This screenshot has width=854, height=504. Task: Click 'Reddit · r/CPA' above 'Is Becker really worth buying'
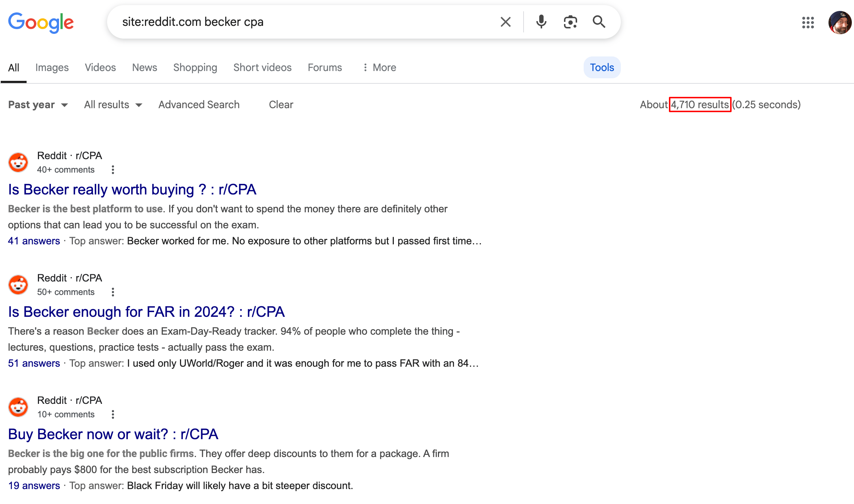70,156
